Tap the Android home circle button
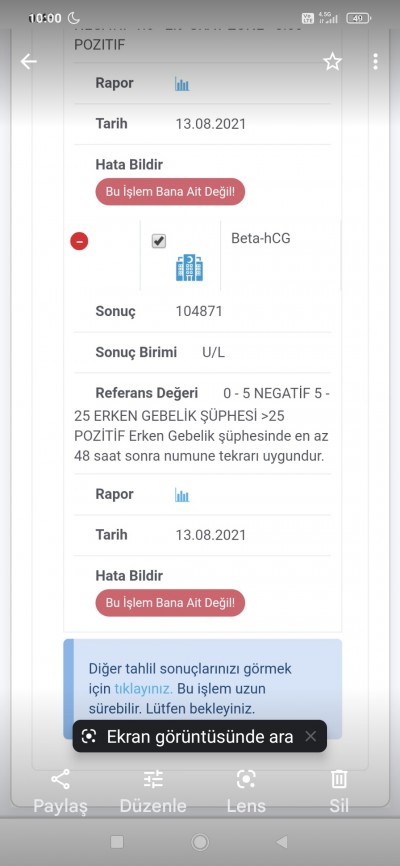 point(200,842)
